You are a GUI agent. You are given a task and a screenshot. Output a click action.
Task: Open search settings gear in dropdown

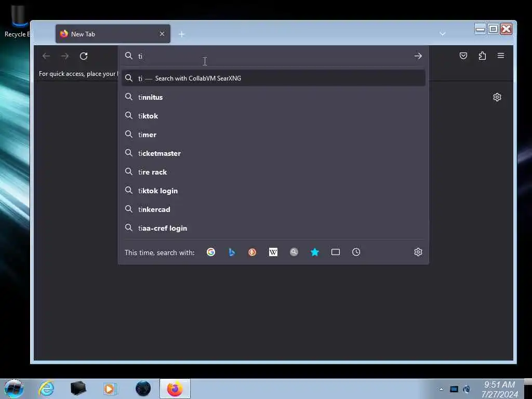pyautogui.click(x=418, y=252)
